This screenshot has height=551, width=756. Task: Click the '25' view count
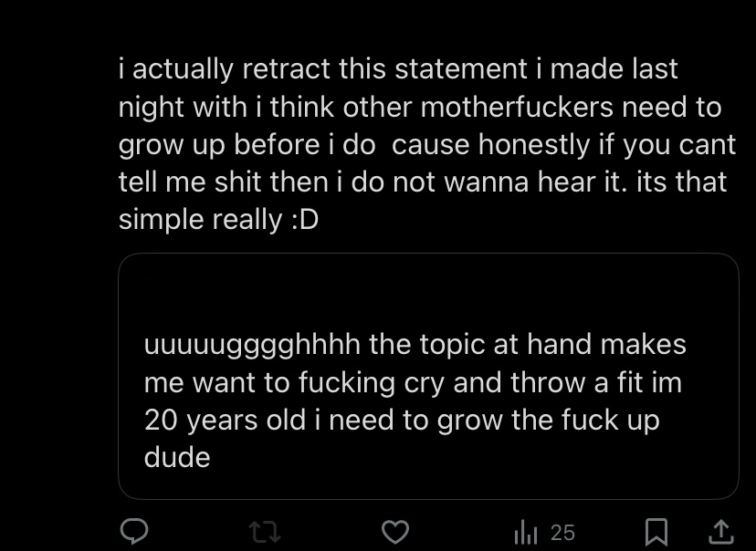[x=563, y=531]
